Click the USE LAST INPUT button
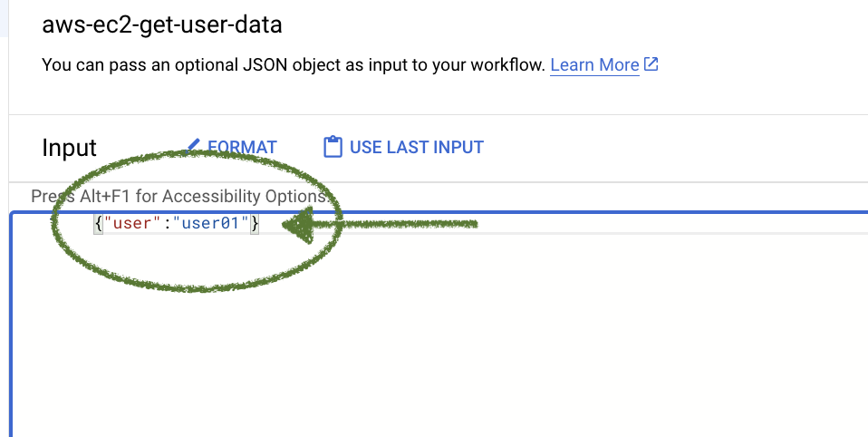 [403, 147]
